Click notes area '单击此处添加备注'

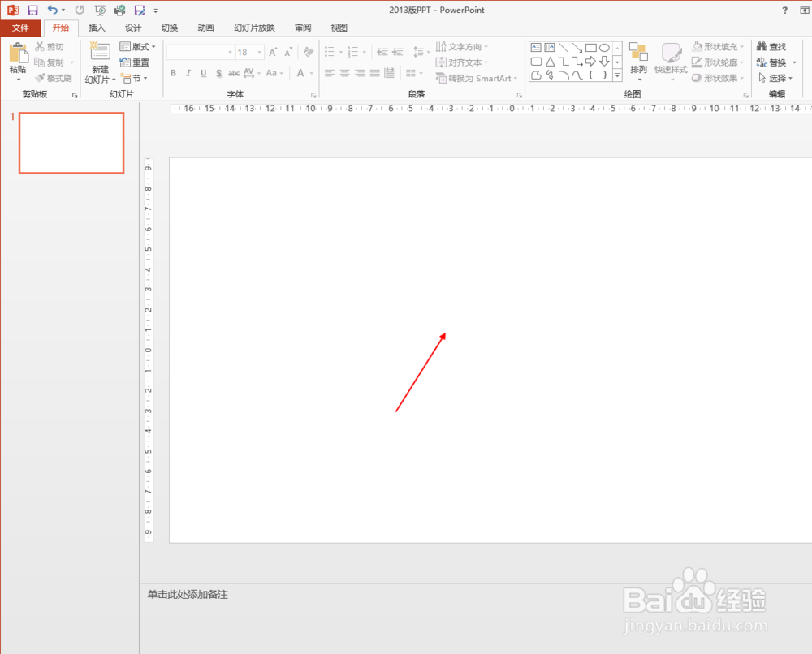pos(188,595)
